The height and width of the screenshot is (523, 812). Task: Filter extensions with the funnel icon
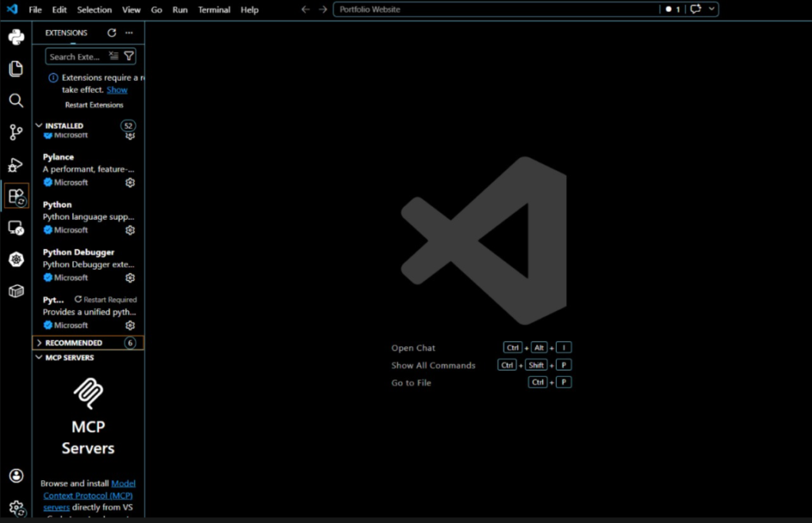point(129,56)
